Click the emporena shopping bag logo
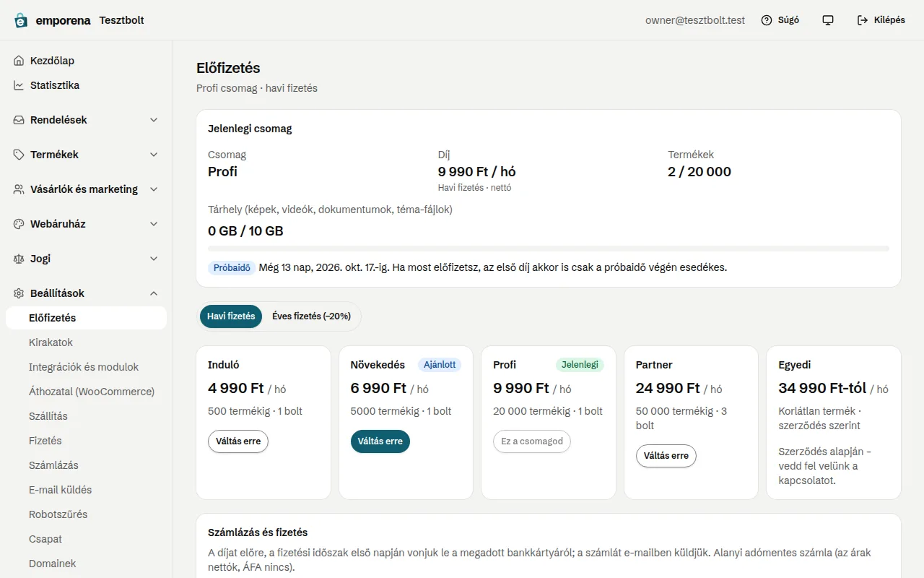 [21, 20]
